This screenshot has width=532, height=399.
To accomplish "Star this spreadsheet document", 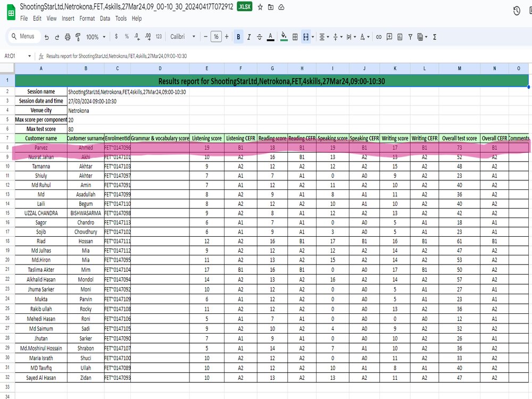I will click(x=260, y=7).
